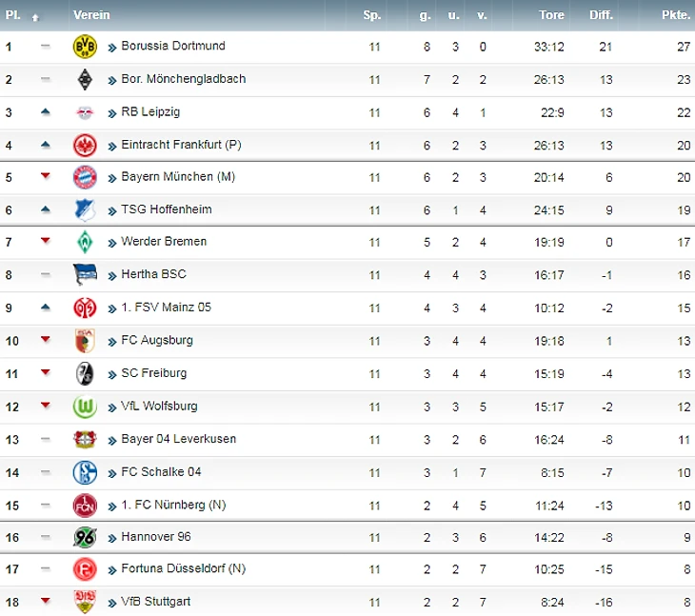
Task: Click the Diff. column header
Action: click(x=601, y=15)
